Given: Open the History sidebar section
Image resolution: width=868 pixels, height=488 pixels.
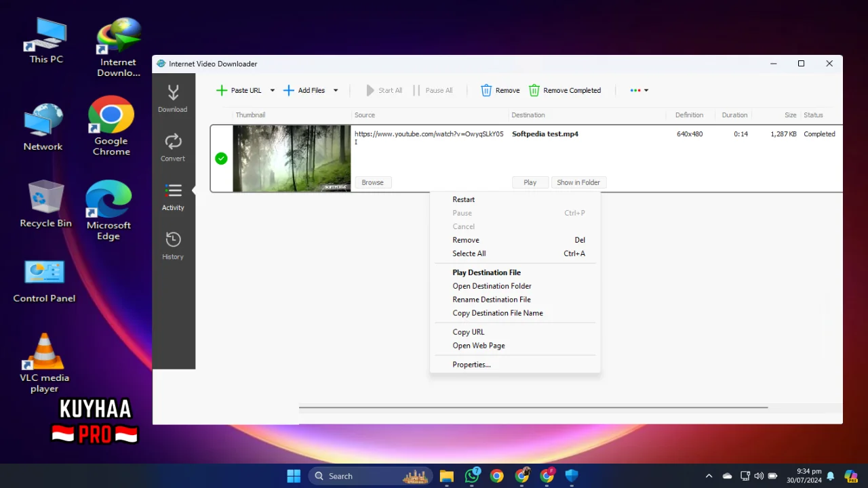Looking at the screenshot, I should pyautogui.click(x=173, y=245).
